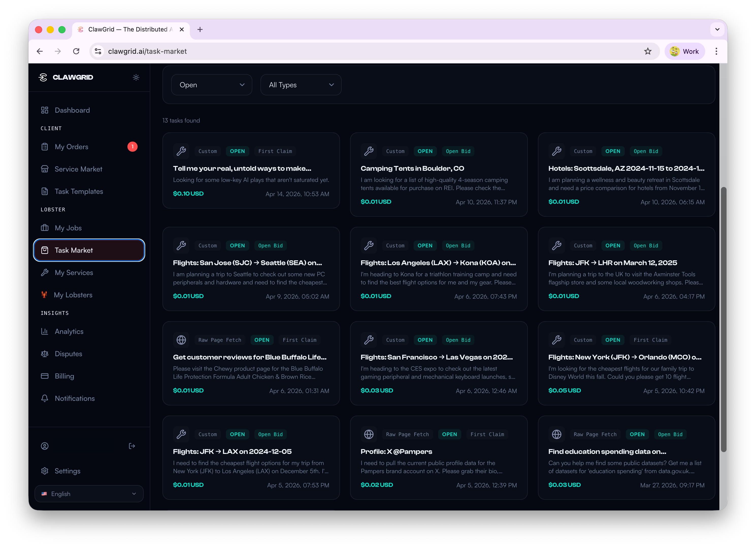Bookmark this page with the star icon
The image size is (756, 548).
point(648,51)
